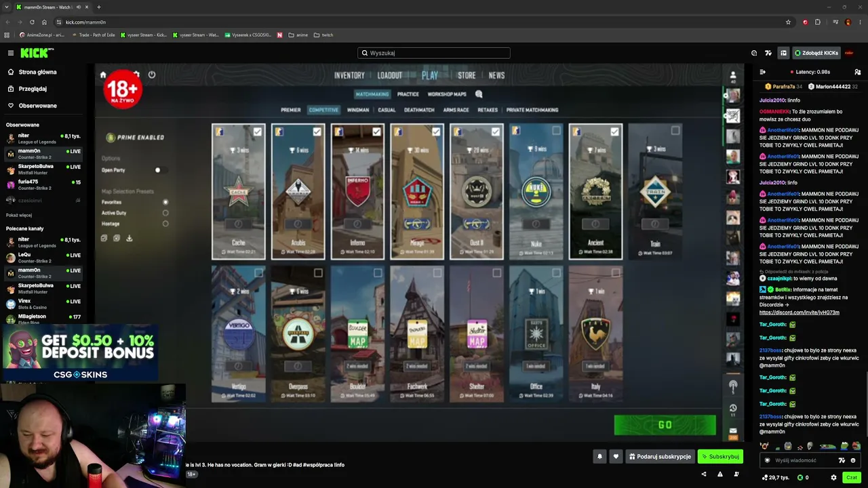Select the Wingman game mode
This screenshot has height=488, width=868.
pyautogui.click(x=358, y=110)
